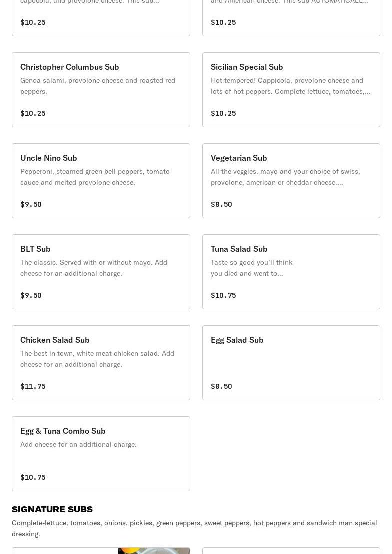The height and width of the screenshot is (554, 392).
Task: Click the $11.75 price on Chicken Salad Sub
Action: point(33,386)
